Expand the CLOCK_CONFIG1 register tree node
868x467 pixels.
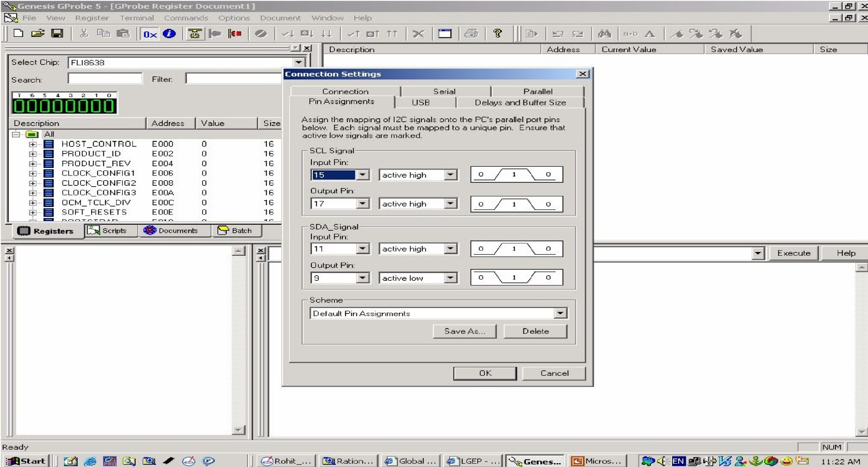[x=33, y=174]
